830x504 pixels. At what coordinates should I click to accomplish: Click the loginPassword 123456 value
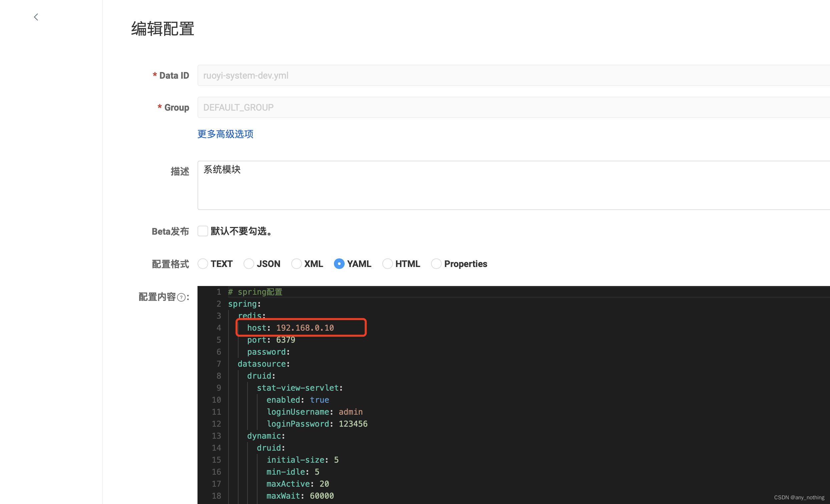(x=353, y=424)
